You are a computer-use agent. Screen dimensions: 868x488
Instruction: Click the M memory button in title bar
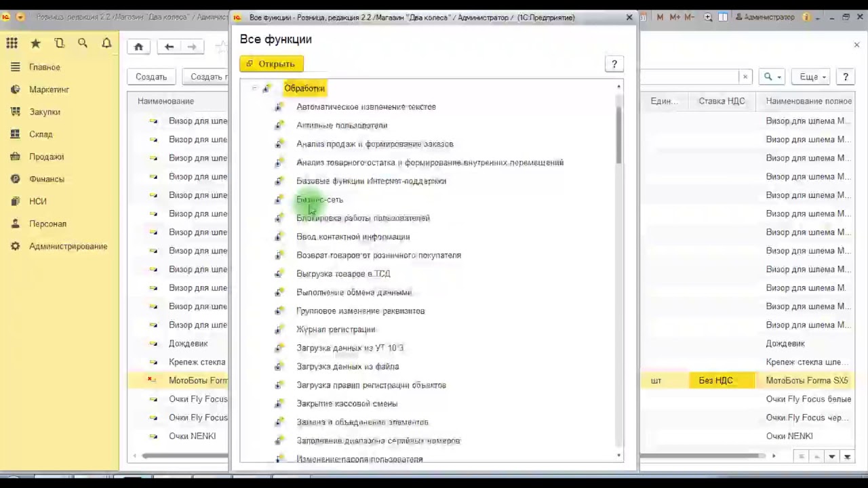coord(660,18)
